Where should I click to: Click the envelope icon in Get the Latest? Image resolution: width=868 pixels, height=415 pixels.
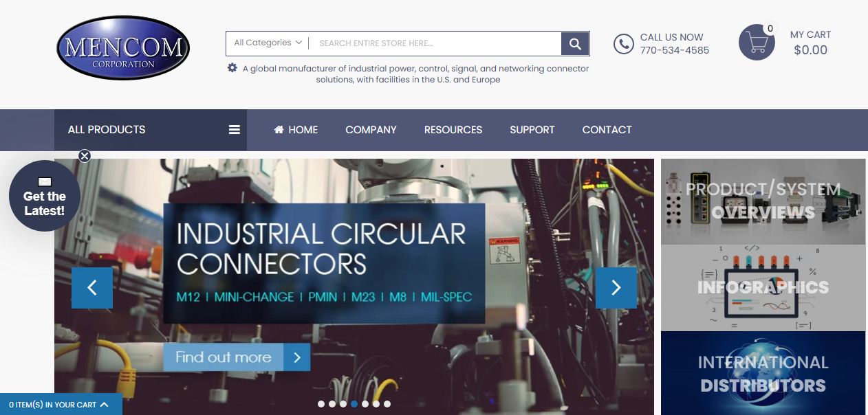point(45,182)
